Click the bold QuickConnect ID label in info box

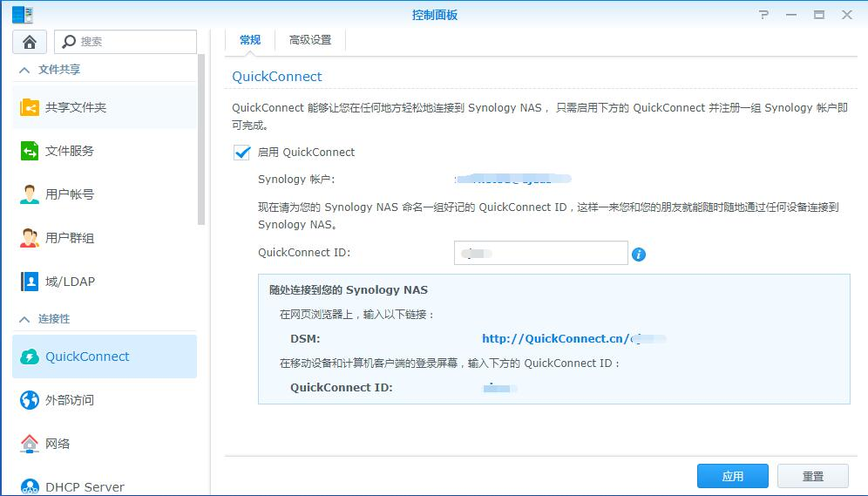341,388
